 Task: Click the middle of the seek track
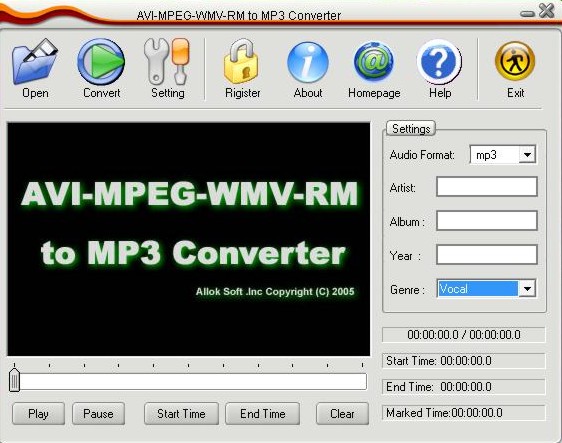tap(188, 381)
